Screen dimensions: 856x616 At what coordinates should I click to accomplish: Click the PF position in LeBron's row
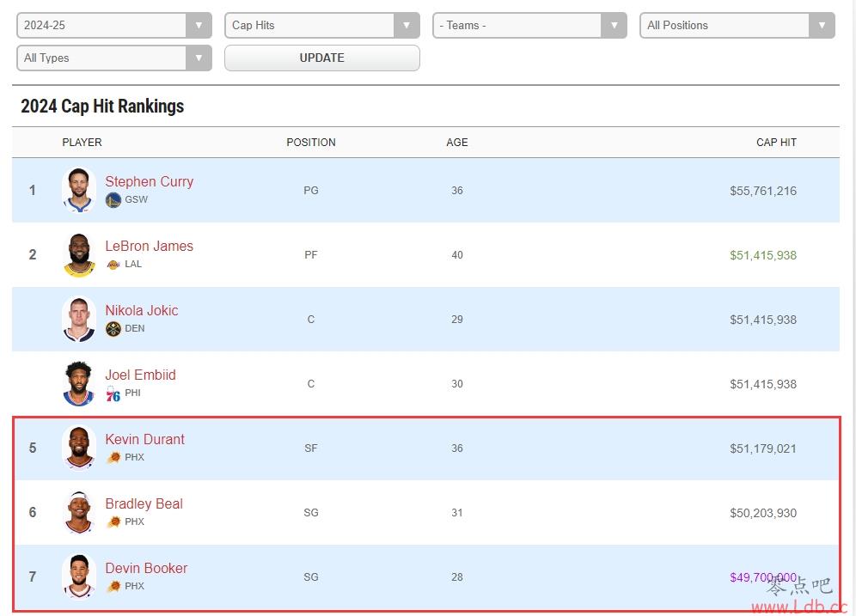tap(311, 255)
